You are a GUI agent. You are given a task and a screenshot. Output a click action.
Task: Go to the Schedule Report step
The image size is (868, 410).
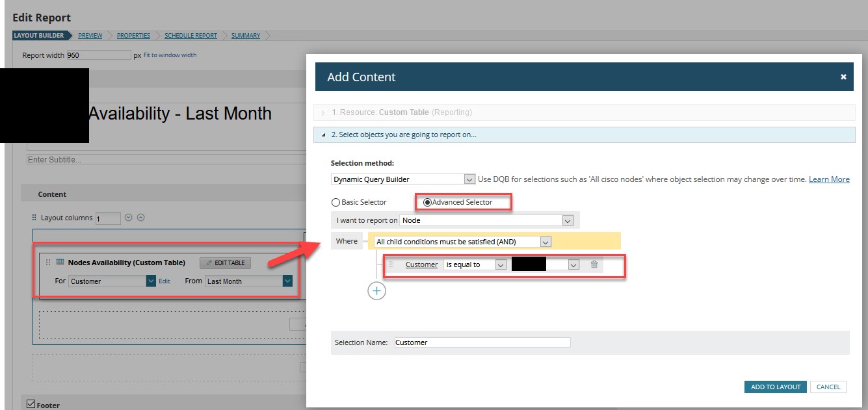point(191,36)
